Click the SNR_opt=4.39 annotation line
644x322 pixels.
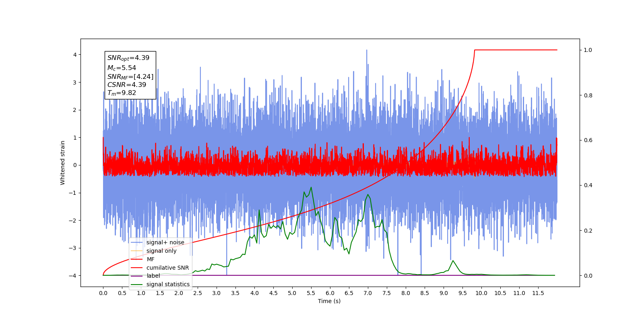point(128,58)
